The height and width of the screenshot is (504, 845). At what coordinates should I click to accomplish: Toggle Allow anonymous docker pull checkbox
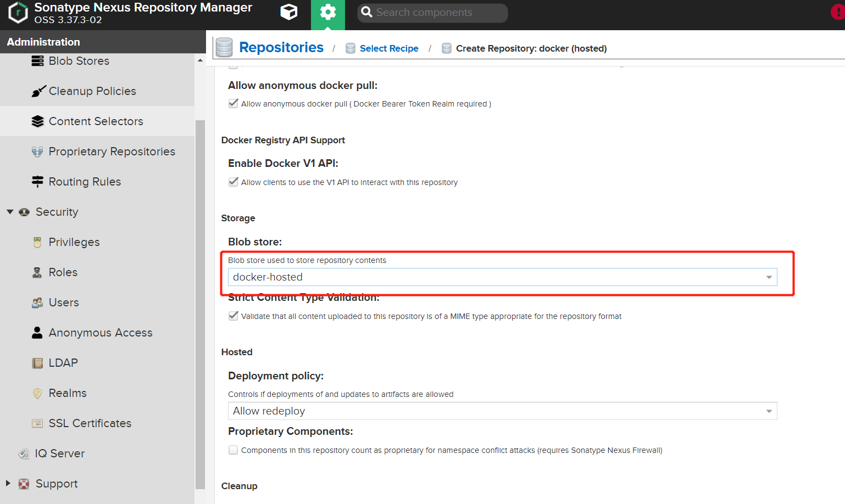point(234,103)
